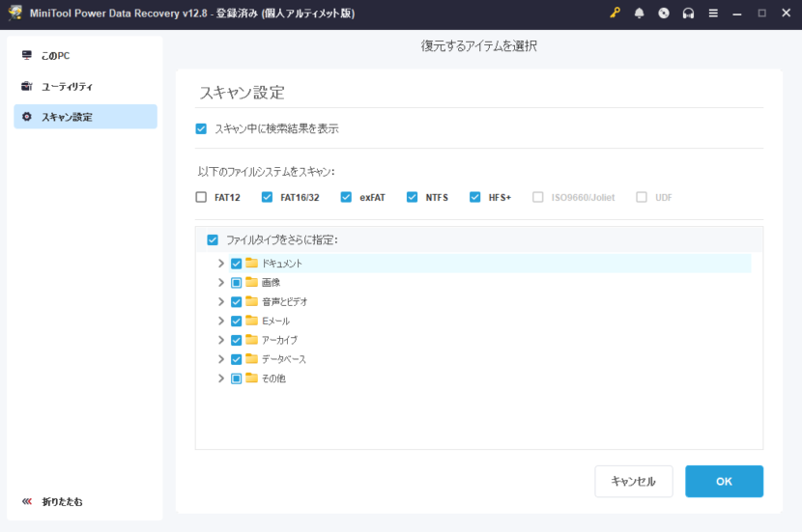
Task: Click the キャンセル button
Action: click(633, 481)
